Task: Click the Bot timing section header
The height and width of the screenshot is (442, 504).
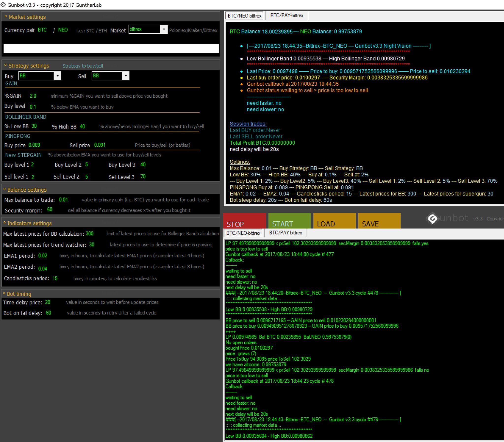Action: pyautogui.click(x=110, y=294)
